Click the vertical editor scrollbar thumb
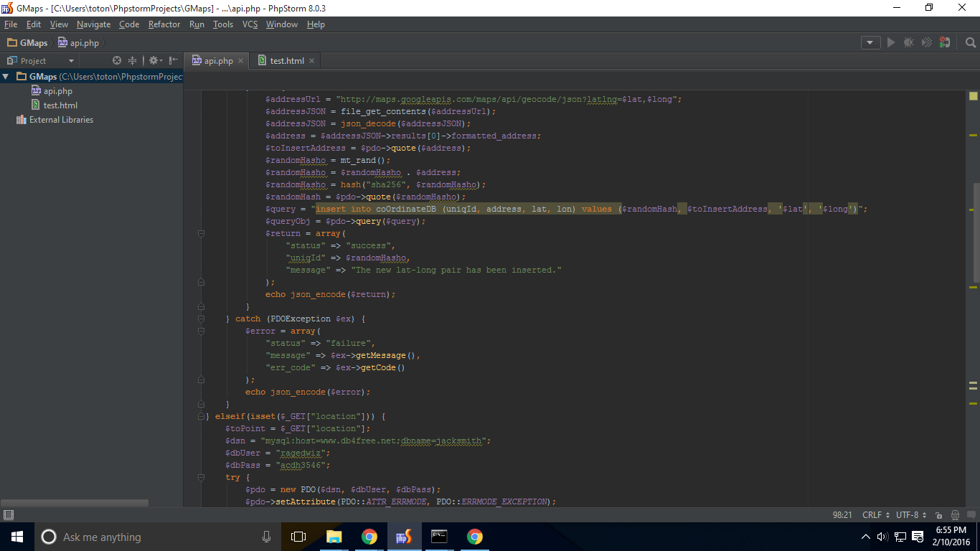The image size is (980, 551). coord(976,232)
